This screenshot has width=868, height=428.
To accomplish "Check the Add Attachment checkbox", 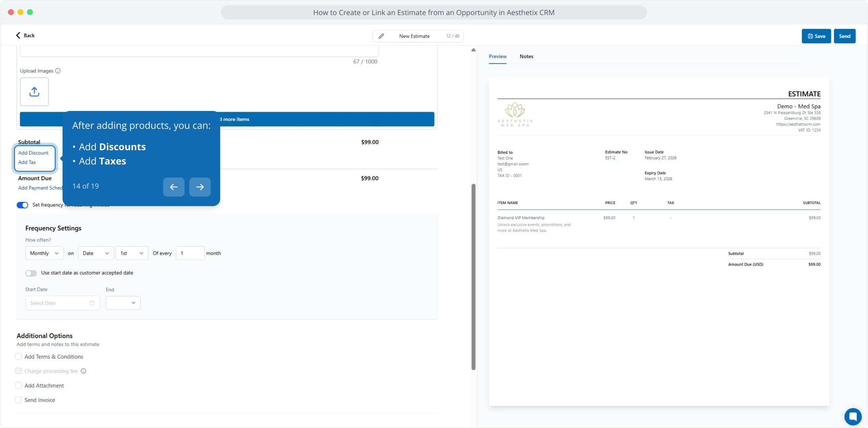I will tap(19, 386).
